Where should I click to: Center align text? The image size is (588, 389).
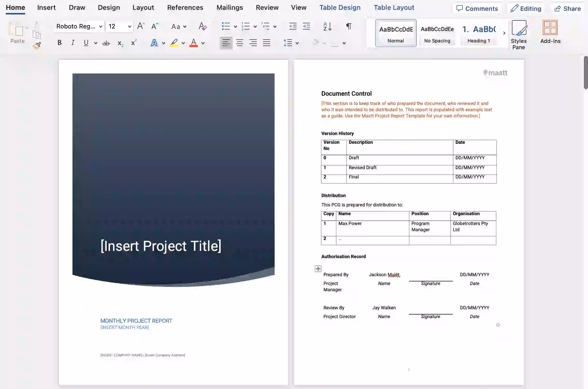(x=240, y=43)
